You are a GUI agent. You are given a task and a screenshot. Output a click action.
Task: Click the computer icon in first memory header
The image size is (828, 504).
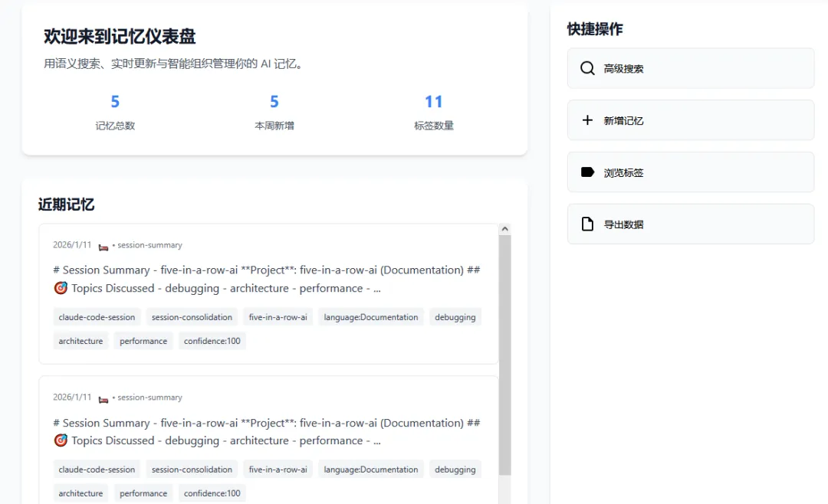(x=103, y=247)
